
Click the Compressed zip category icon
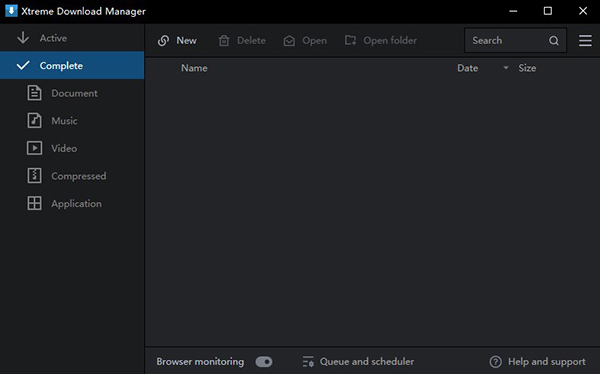point(34,176)
